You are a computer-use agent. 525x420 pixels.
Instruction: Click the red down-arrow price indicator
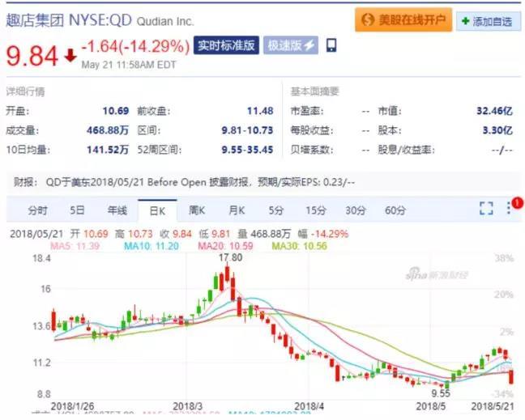point(70,56)
